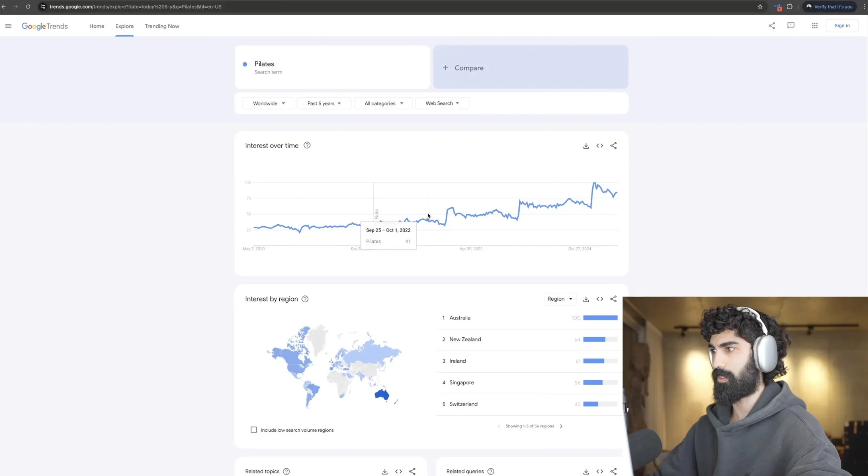Click the send feedback icon in header

click(x=790, y=26)
